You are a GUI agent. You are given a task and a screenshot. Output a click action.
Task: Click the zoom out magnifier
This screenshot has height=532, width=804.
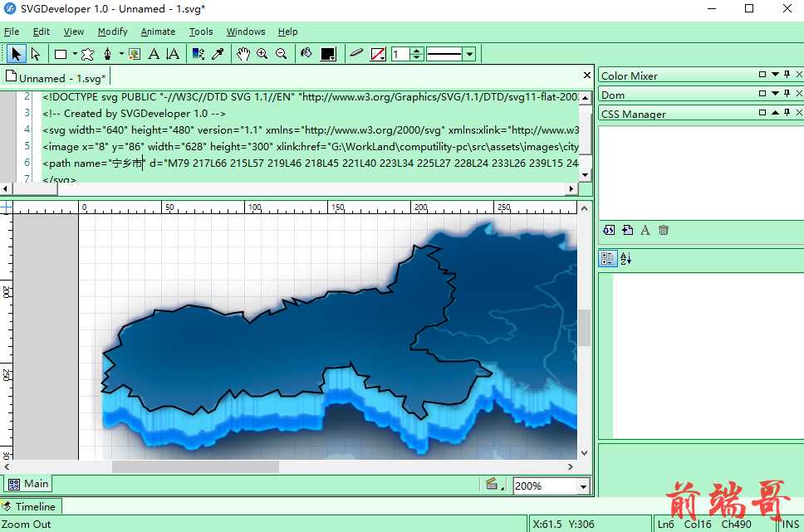click(281, 54)
